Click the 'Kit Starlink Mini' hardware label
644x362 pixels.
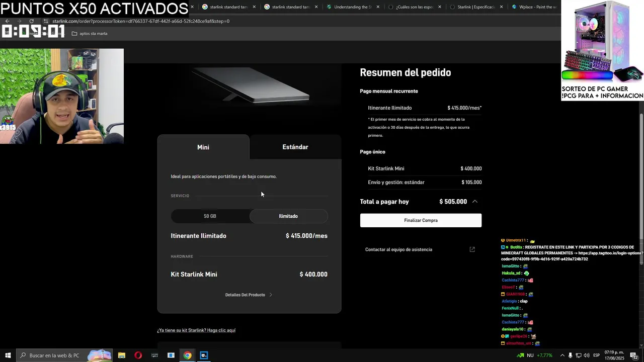(194, 275)
